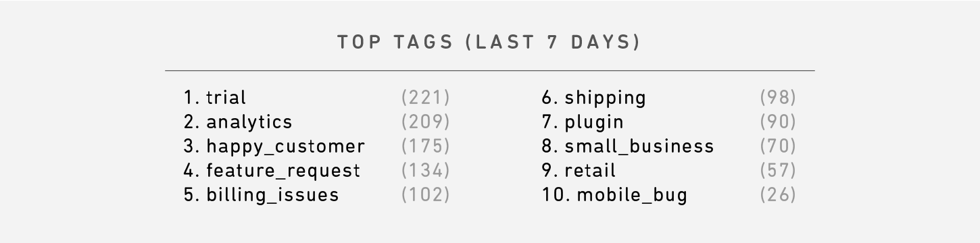Click the small_business count (70)
The height and width of the screenshot is (243, 980).
tap(778, 146)
